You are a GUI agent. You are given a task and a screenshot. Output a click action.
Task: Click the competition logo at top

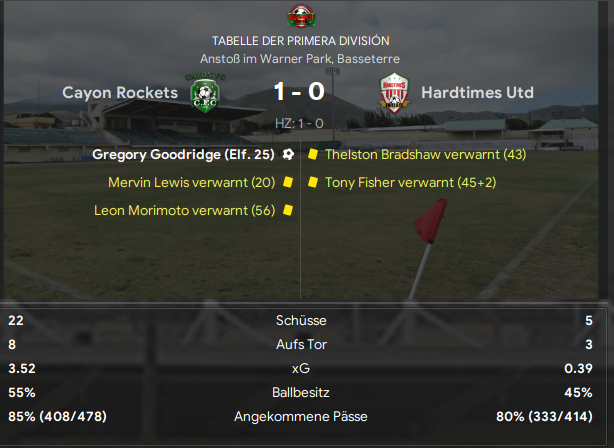[x=301, y=16]
